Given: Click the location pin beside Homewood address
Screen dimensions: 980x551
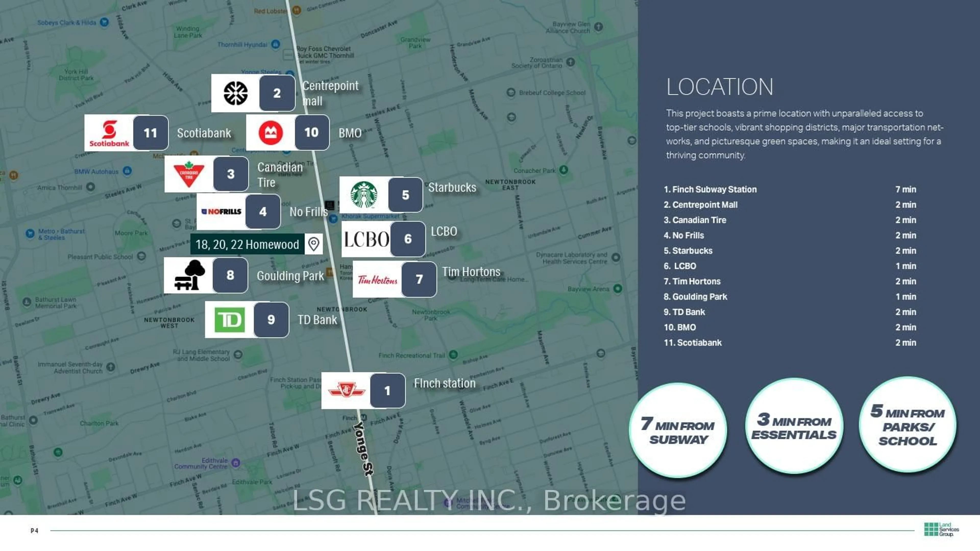Looking at the screenshot, I should pyautogui.click(x=313, y=244).
